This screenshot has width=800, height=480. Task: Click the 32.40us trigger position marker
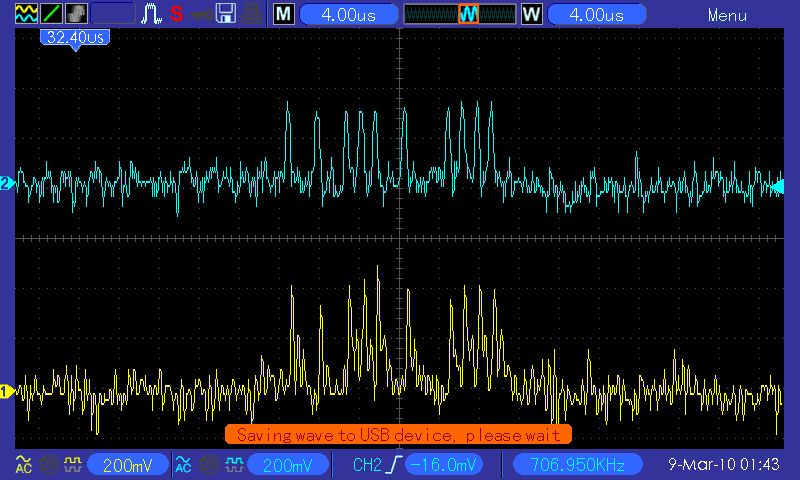(x=75, y=39)
